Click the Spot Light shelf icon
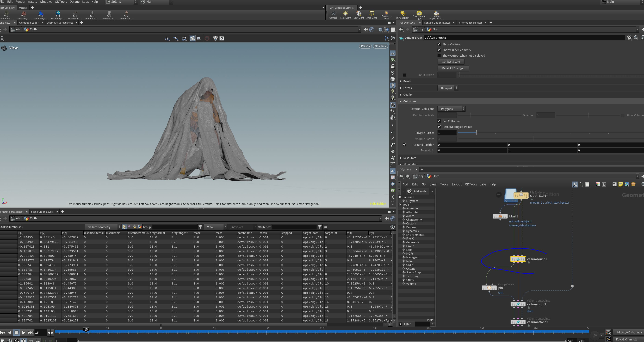This screenshot has height=342, width=644. [x=358, y=15]
